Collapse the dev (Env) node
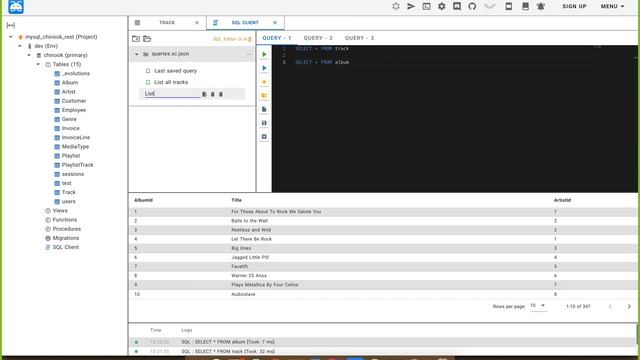The width and height of the screenshot is (640, 360). click(x=20, y=46)
